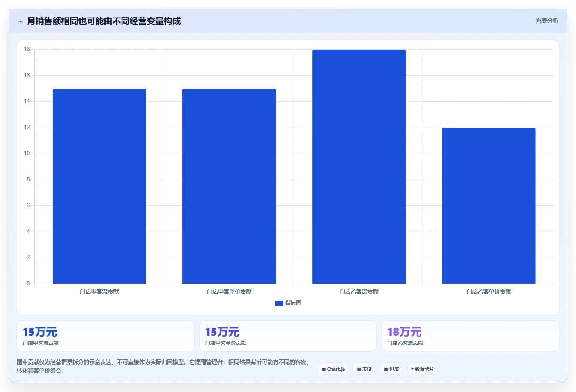Click the 图表分析 label in the header
The image size is (576, 392).
[547, 21]
